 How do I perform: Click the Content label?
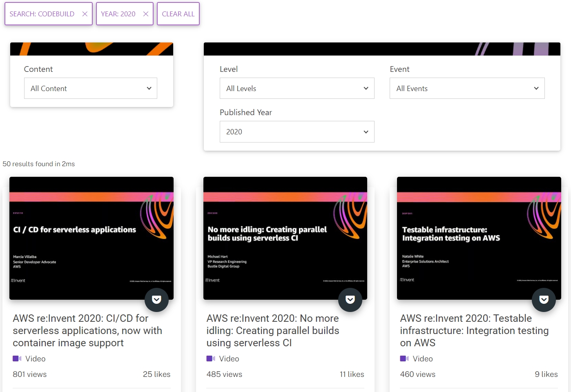[38, 69]
